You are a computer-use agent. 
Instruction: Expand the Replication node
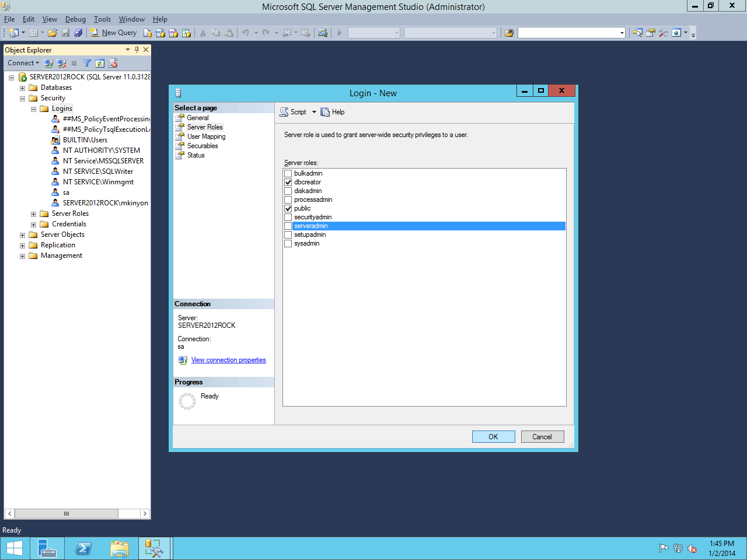[x=22, y=246]
